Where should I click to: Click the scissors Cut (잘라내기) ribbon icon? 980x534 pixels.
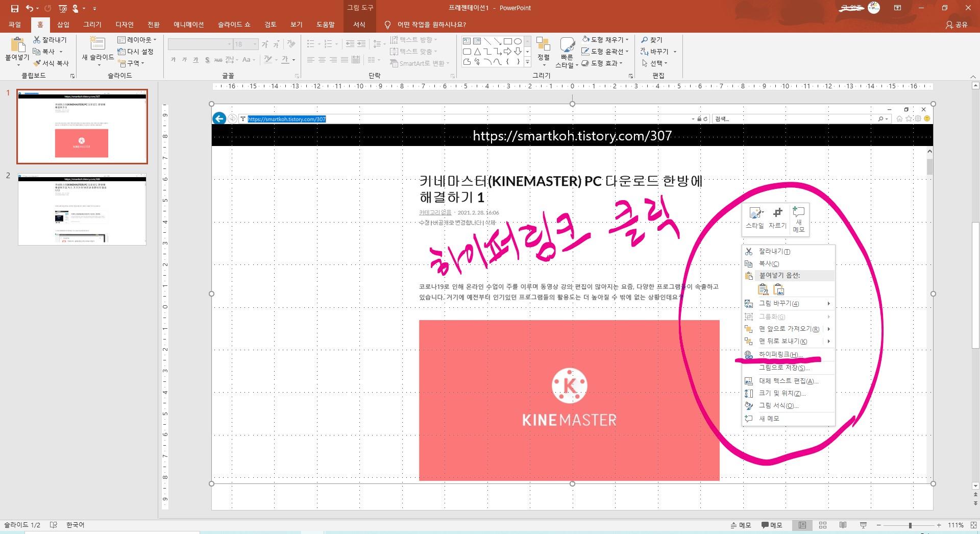[37, 40]
